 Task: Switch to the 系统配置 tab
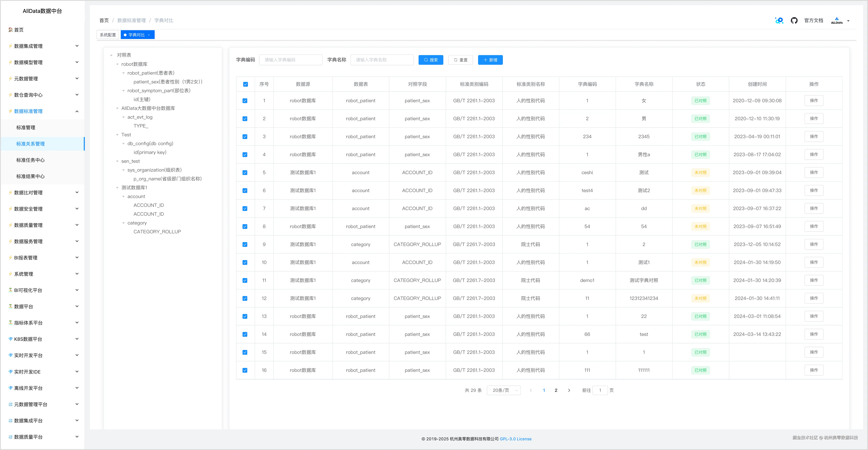tap(108, 35)
